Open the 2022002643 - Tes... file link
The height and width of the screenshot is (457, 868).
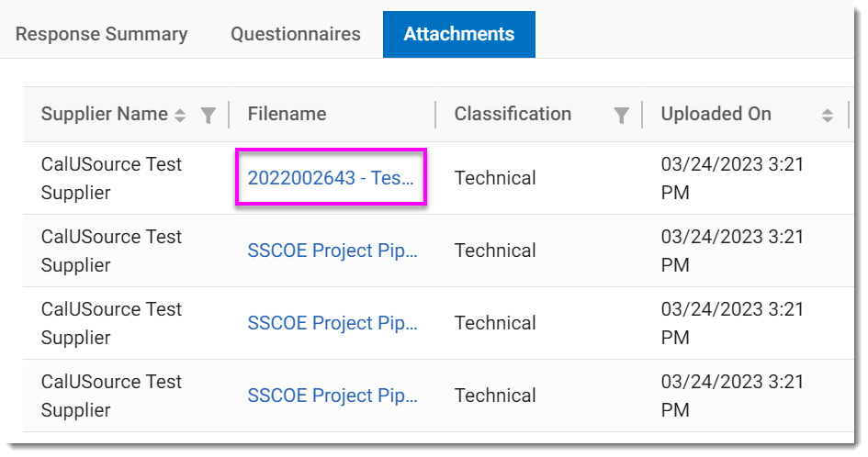[330, 178]
